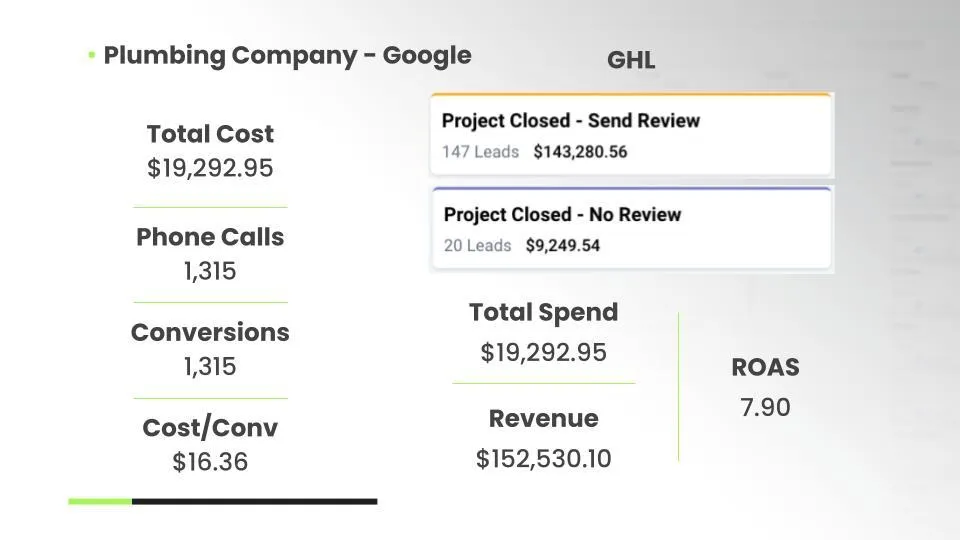Viewport: 960px width, 540px height.
Task: Select the $9,249.54 pipeline value
Action: pos(562,245)
